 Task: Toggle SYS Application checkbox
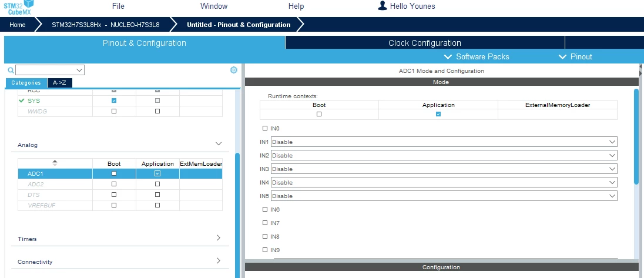[x=157, y=101]
